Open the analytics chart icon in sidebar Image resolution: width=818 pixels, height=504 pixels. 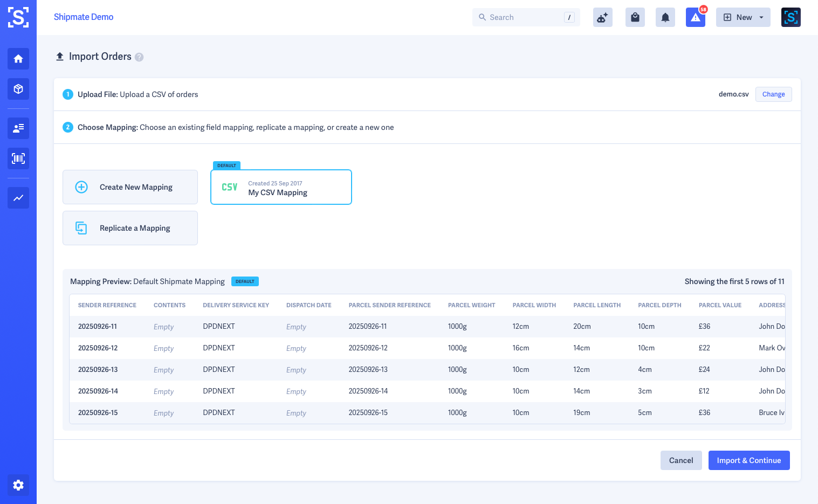[x=18, y=198]
